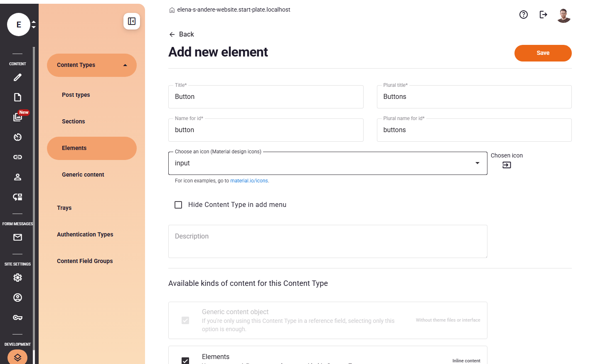Image resolution: width=593 pixels, height=364 pixels.
Task: Go back using the Back link
Action: coord(182,34)
